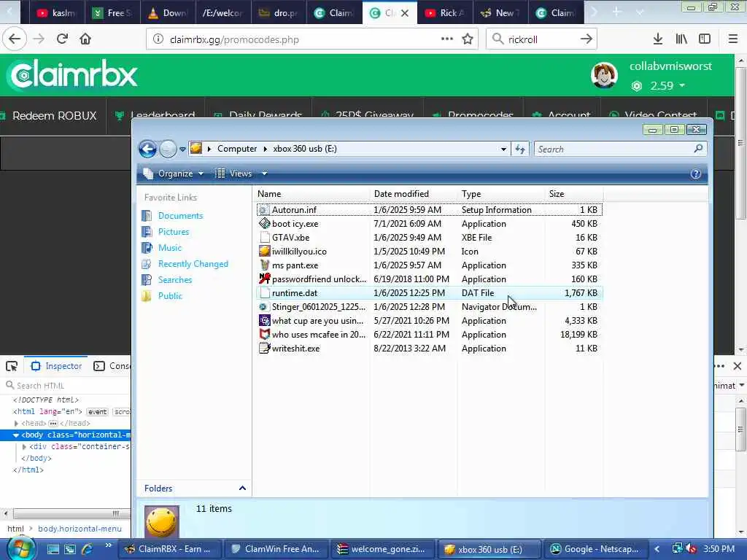Sort files by Date modified column

(x=414, y=194)
